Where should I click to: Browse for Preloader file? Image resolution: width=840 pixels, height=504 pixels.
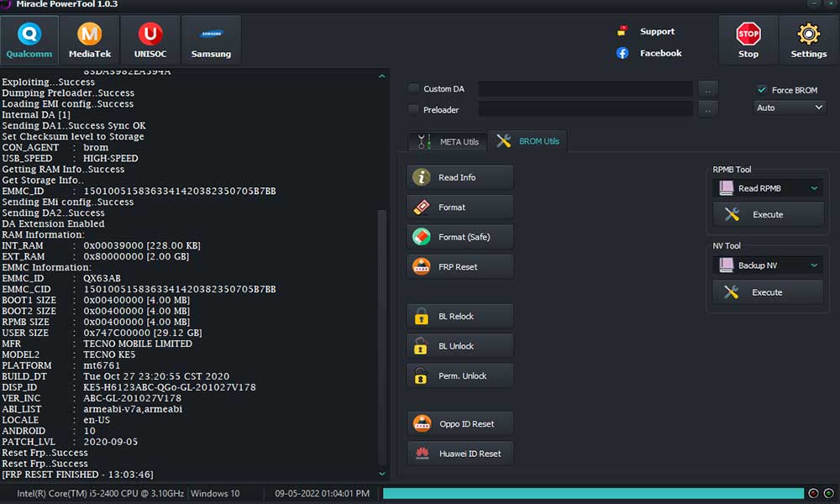click(707, 109)
